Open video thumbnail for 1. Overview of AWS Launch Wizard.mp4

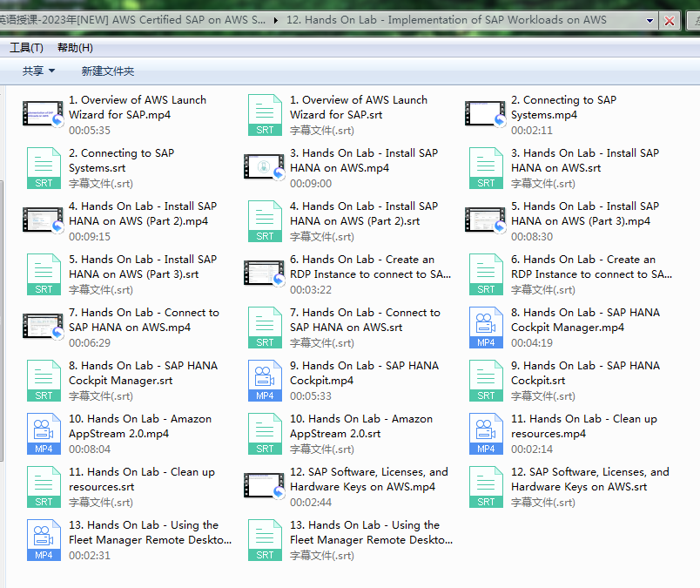point(43,114)
